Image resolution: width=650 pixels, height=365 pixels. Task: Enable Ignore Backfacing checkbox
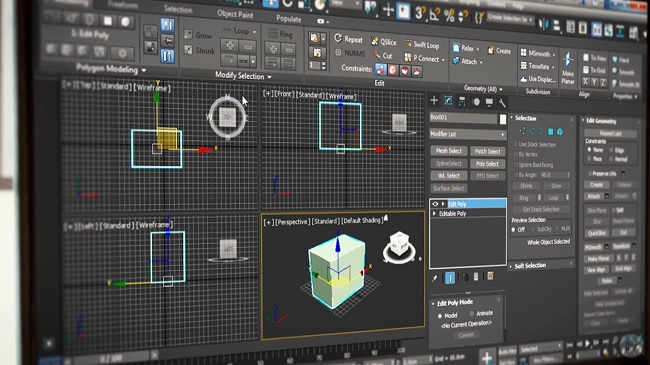coord(516,165)
